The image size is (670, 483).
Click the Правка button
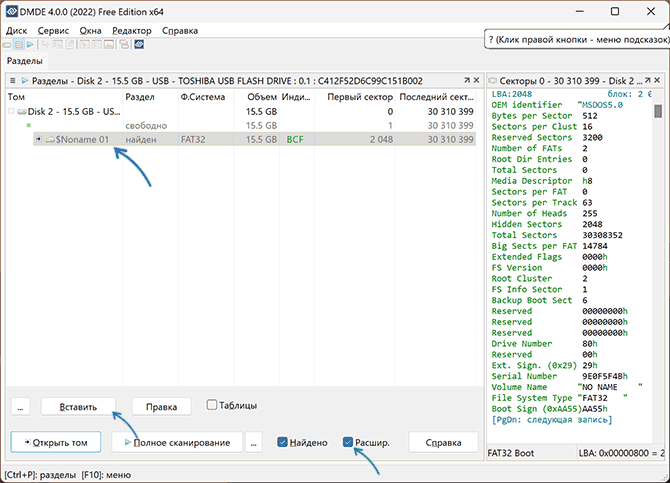[162, 406]
